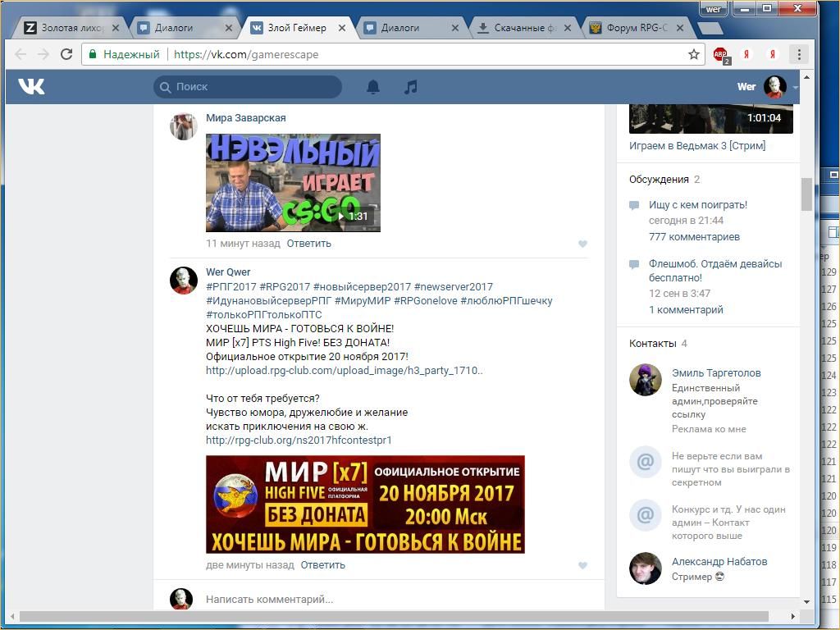This screenshot has height=630, width=840.
Task: Click the #РПГ2017 hashtag
Action: 231,287
